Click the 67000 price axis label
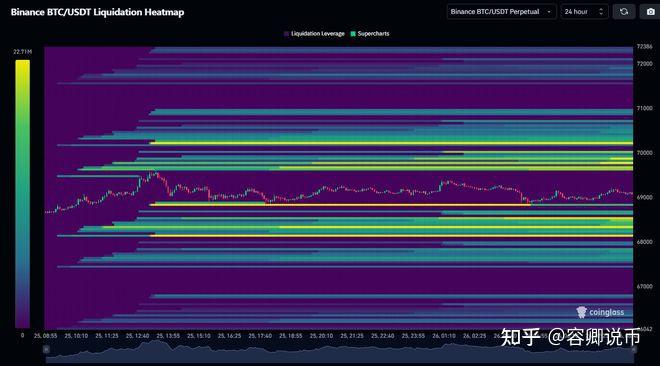 [644, 286]
